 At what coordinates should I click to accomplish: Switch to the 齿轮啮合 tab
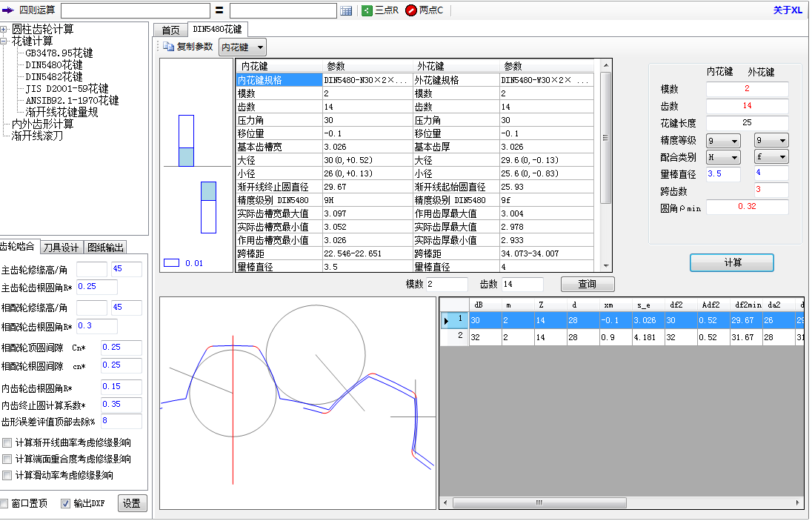pyautogui.click(x=19, y=247)
